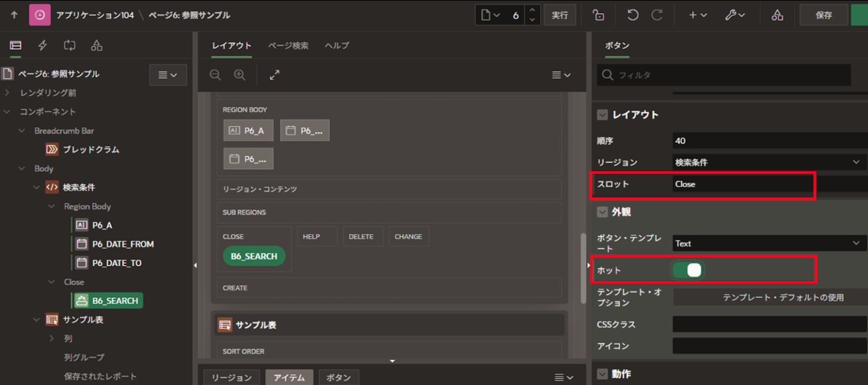This screenshot has height=385, width=868.
Task: Click the zoom out magnifier icon
Action: point(215,75)
